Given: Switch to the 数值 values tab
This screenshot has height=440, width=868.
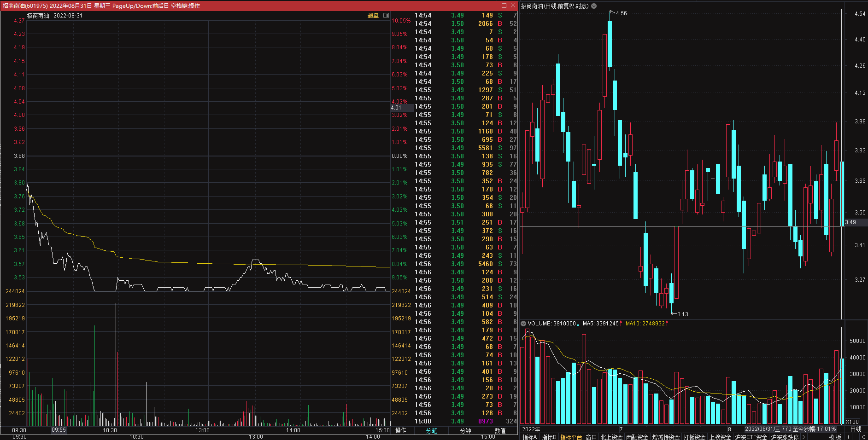Looking at the screenshot, I should coord(500,431).
